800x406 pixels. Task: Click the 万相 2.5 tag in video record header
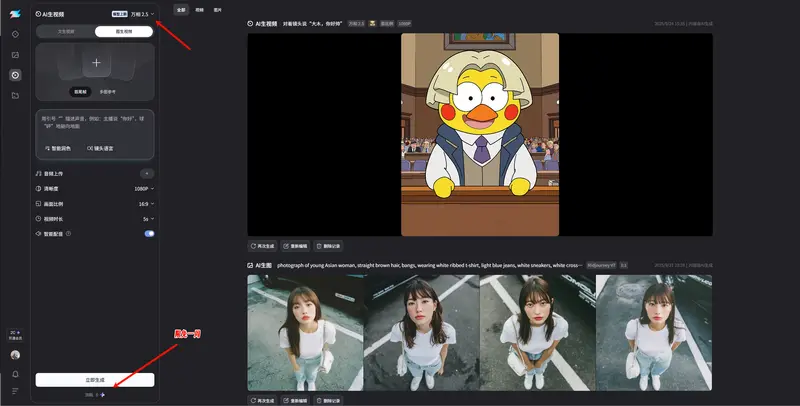[x=356, y=23]
